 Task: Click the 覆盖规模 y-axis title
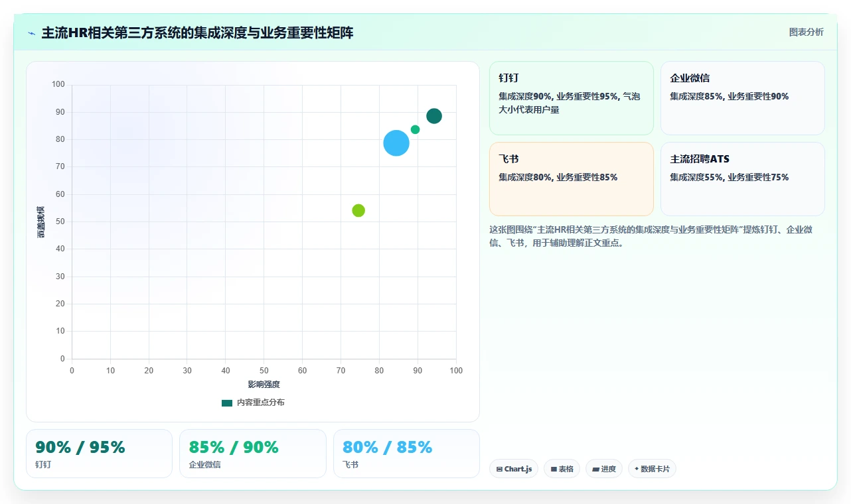point(40,222)
